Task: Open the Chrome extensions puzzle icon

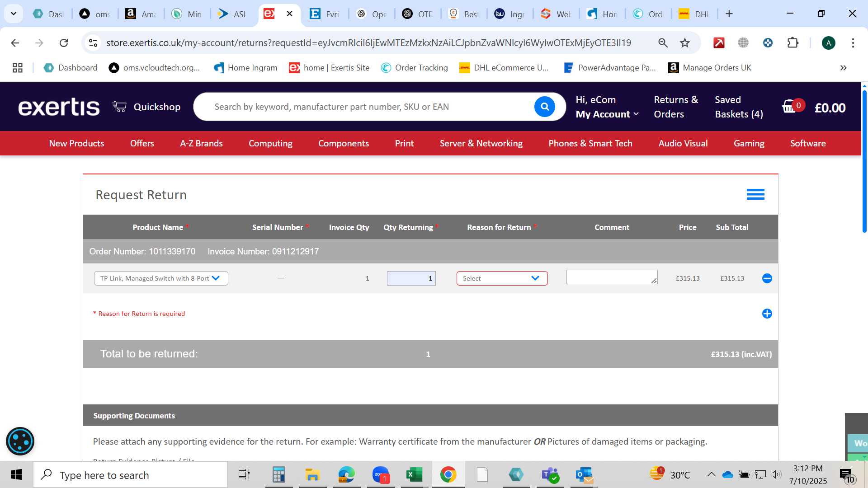Action: tap(793, 43)
